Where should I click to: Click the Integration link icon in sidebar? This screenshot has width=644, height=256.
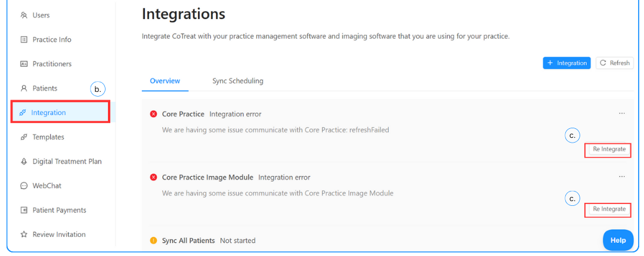point(23,113)
